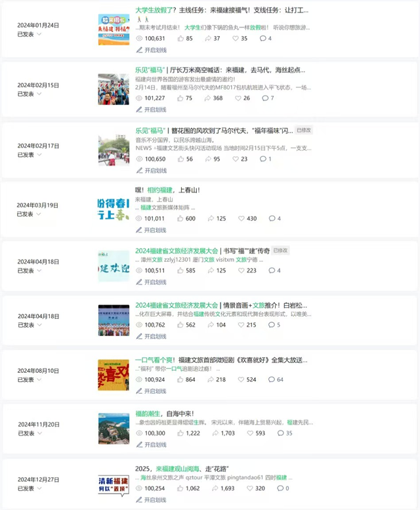Click thumbs-up icon with 600 likes
This screenshot has width=420, height=510.
click(x=180, y=219)
